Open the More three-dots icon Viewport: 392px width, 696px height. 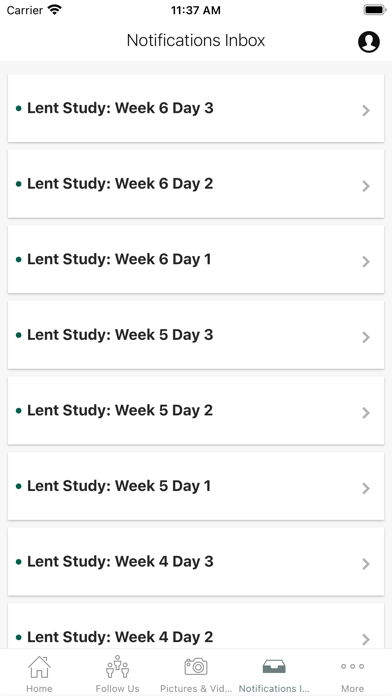[x=352, y=666]
